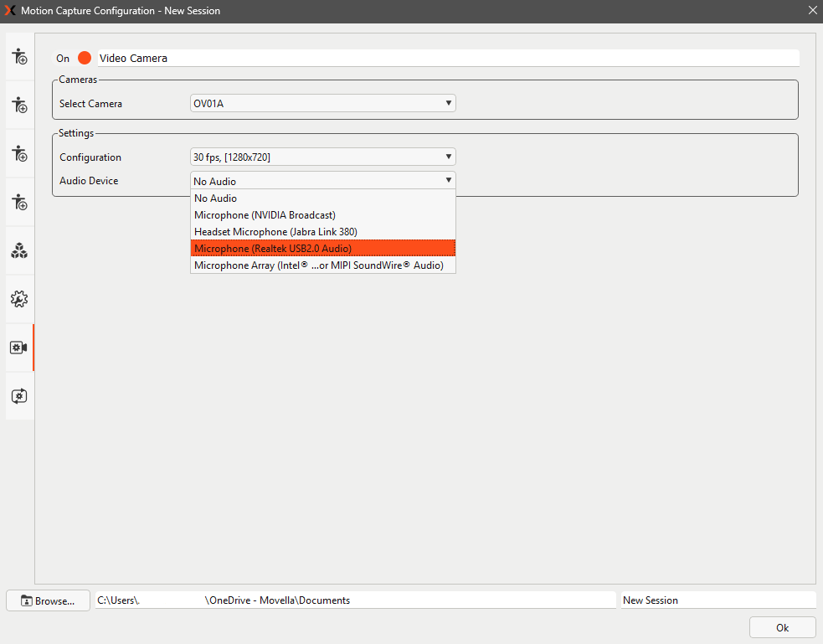Open the objects tab with the cubes icon
Image resolution: width=823 pixels, height=644 pixels.
pos(19,251)
